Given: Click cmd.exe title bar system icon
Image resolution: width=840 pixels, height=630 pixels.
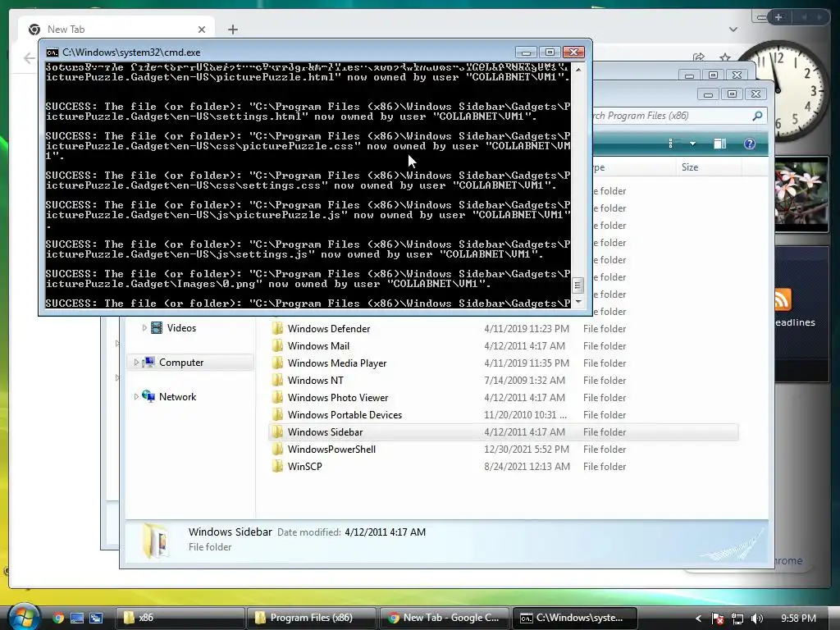Looking at the screenshot, I should [52, 52].
